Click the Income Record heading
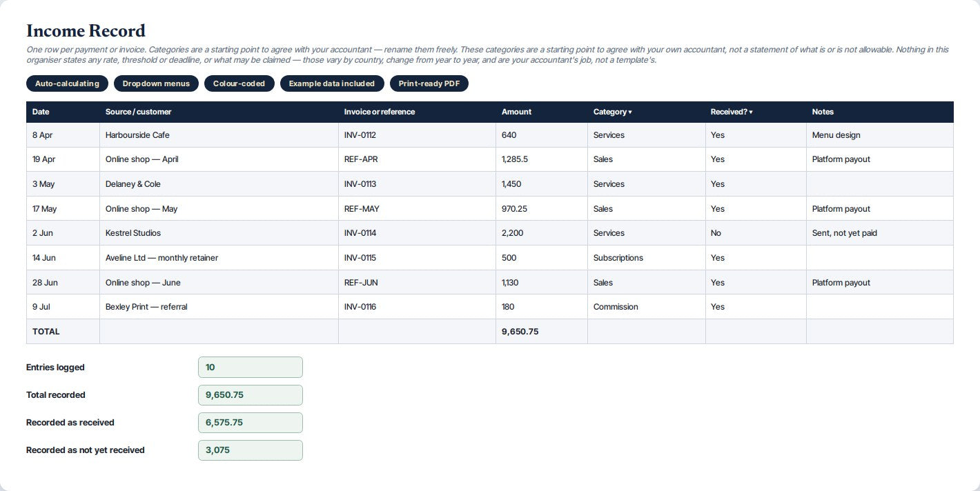Viewport: 980px width, 491px height. 86,31
